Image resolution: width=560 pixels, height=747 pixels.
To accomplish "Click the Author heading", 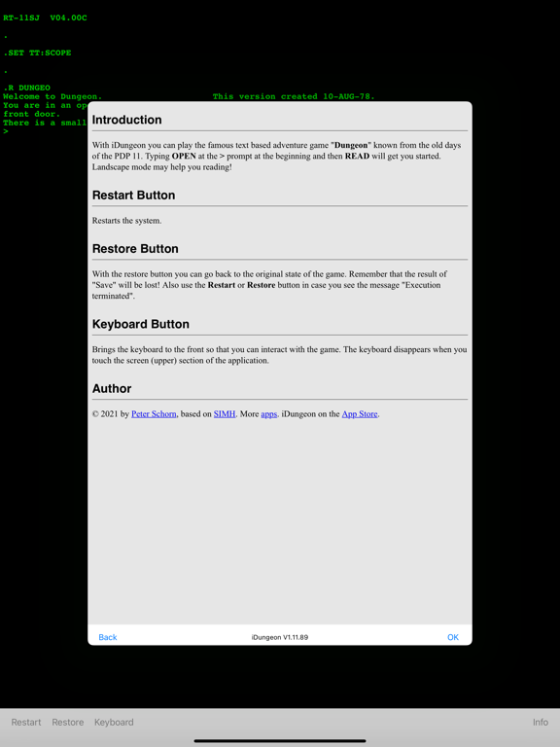I will pos(112,388).
